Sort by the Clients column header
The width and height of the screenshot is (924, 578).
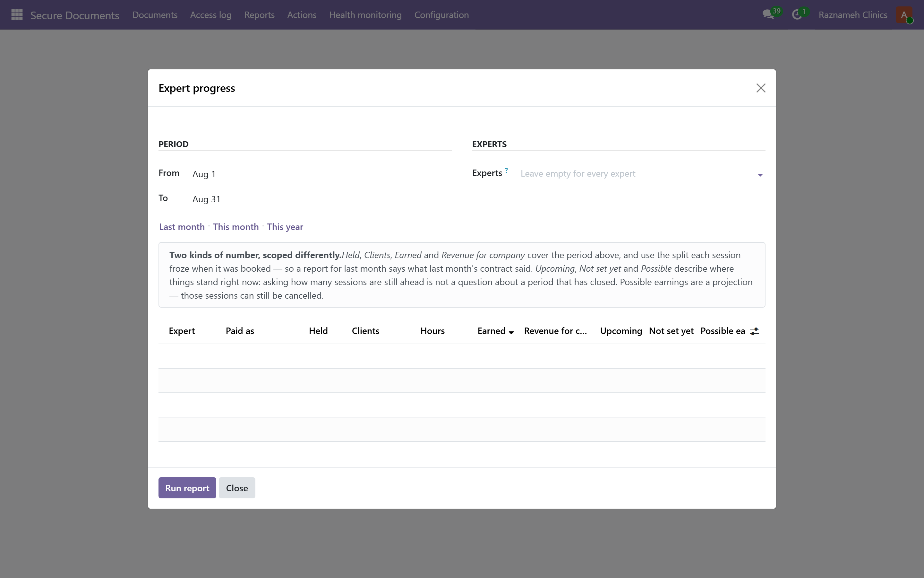(x=365, y=331)
